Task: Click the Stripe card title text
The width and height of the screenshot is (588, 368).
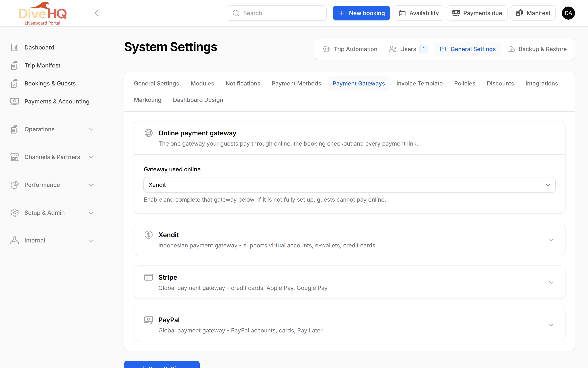Action: (168, 277)
